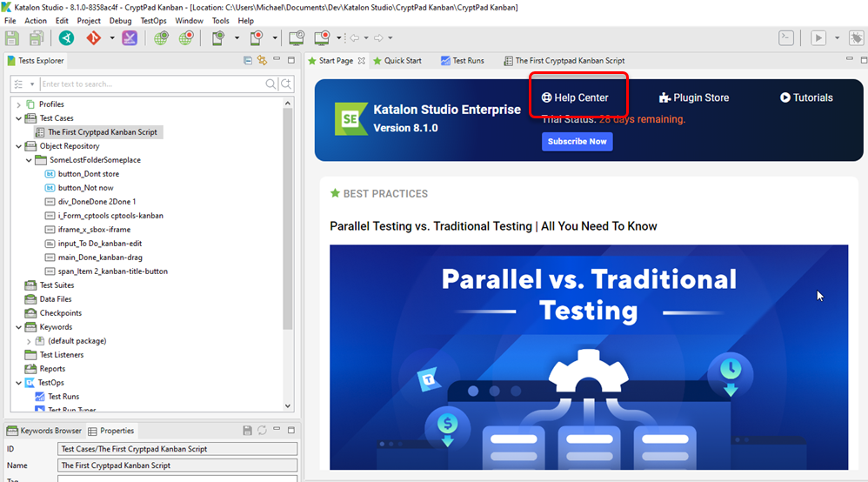
Task: Collapse the Keywords tree node
Action: click(19, 327)
